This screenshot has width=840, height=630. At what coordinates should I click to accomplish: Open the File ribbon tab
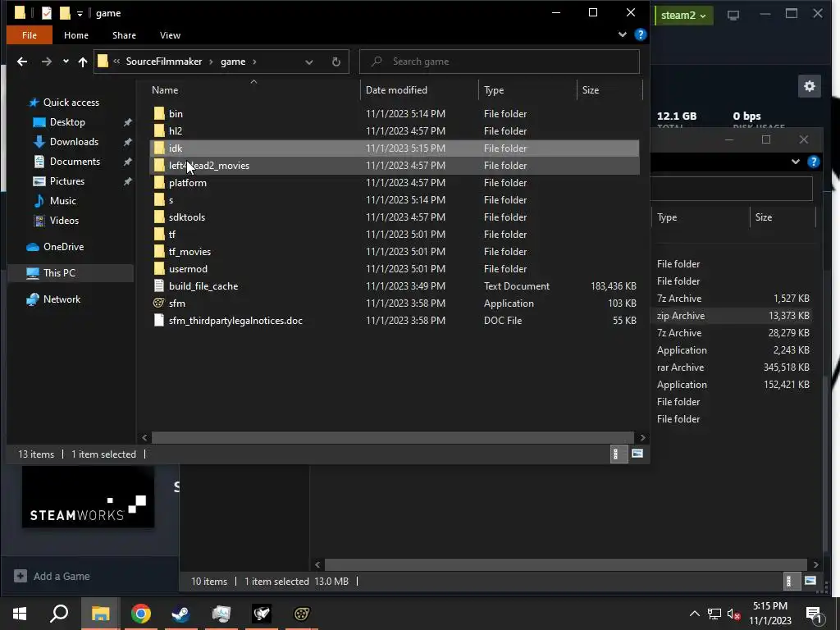point(30,35)
